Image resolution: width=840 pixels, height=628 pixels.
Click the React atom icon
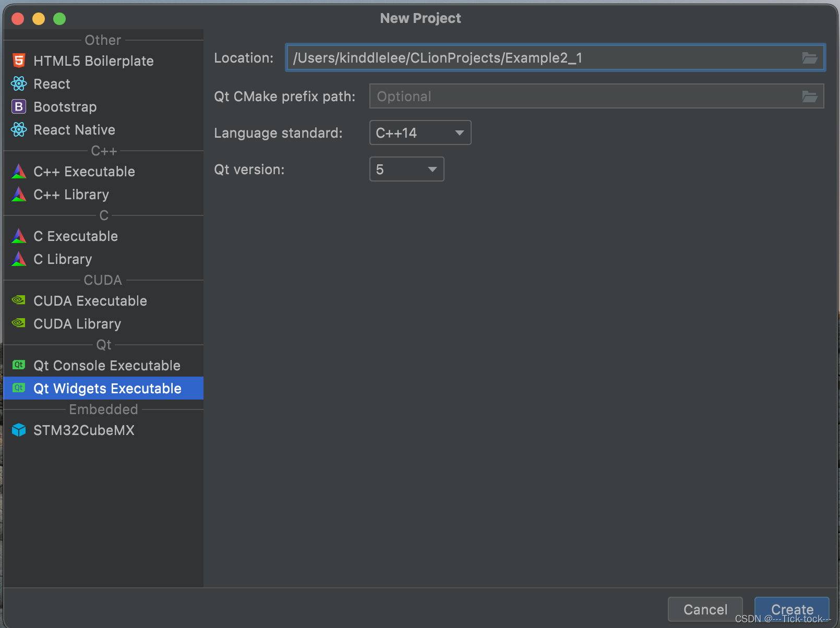click(x=19, y=83)
